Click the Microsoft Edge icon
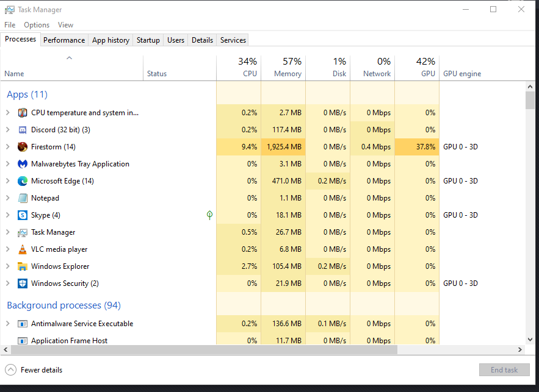 [23, 181]
